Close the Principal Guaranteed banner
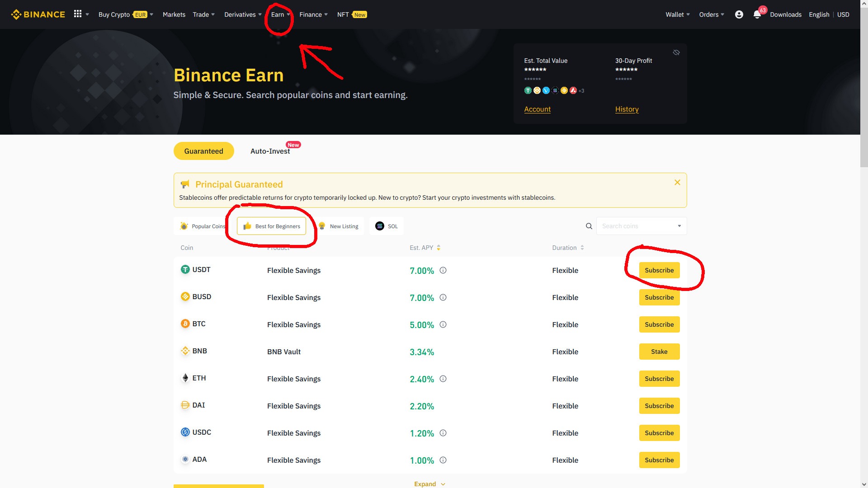Screen dimensions: 868x488 677,183
